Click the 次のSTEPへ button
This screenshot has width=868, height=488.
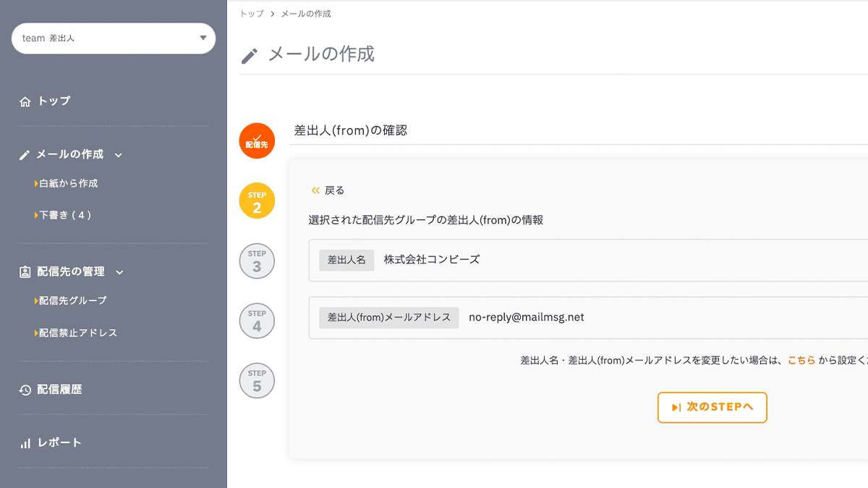tap(712, 408)
